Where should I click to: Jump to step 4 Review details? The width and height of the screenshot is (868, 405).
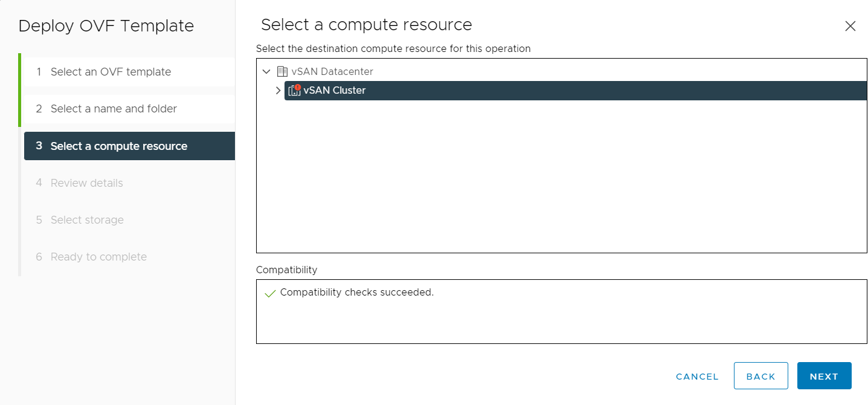(86, 183)
